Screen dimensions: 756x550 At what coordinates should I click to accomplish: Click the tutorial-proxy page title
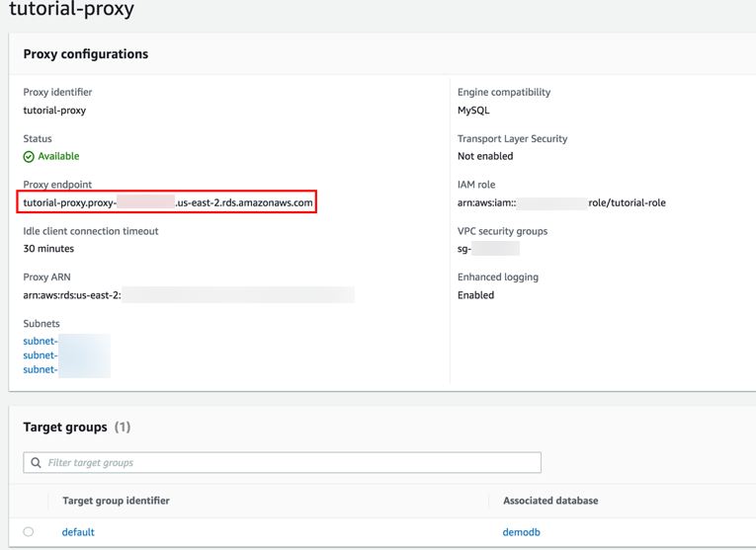pyautogui.click(x=71, y=10)
